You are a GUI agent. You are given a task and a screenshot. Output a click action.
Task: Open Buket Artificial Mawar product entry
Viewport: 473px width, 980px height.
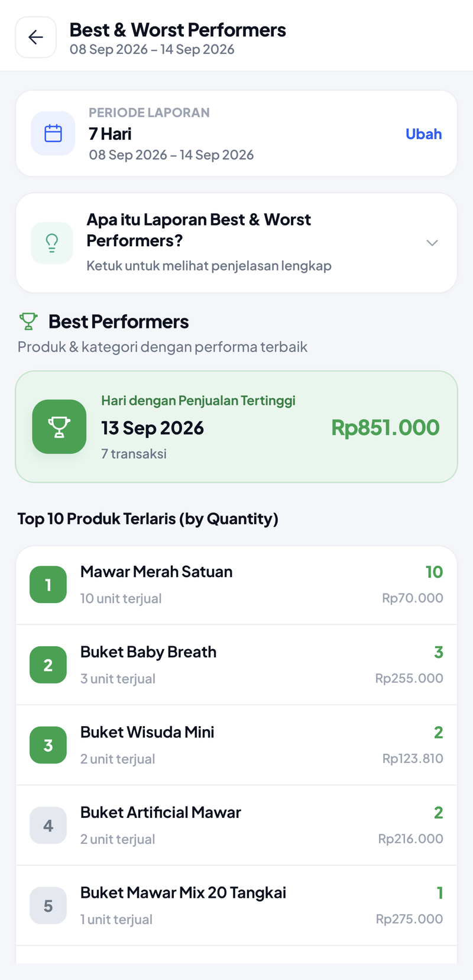[237, 825]
